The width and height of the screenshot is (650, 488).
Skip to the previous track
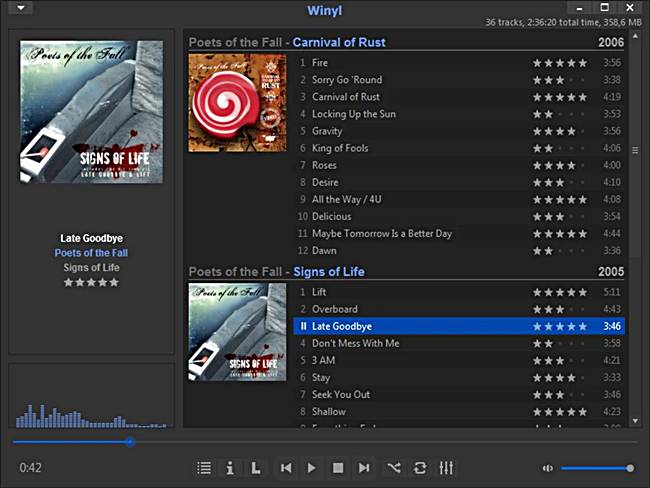(x=286, y=467)
